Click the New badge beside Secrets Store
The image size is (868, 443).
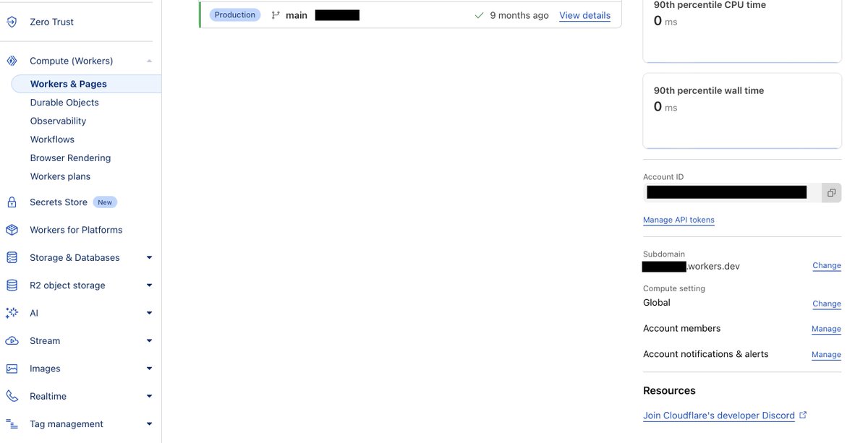point(105,202)
